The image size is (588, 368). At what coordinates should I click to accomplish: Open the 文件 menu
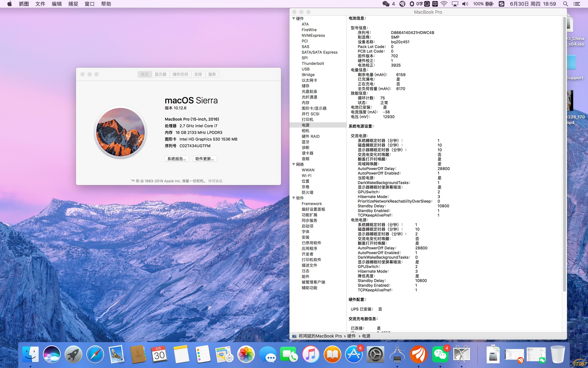point(40,4)
